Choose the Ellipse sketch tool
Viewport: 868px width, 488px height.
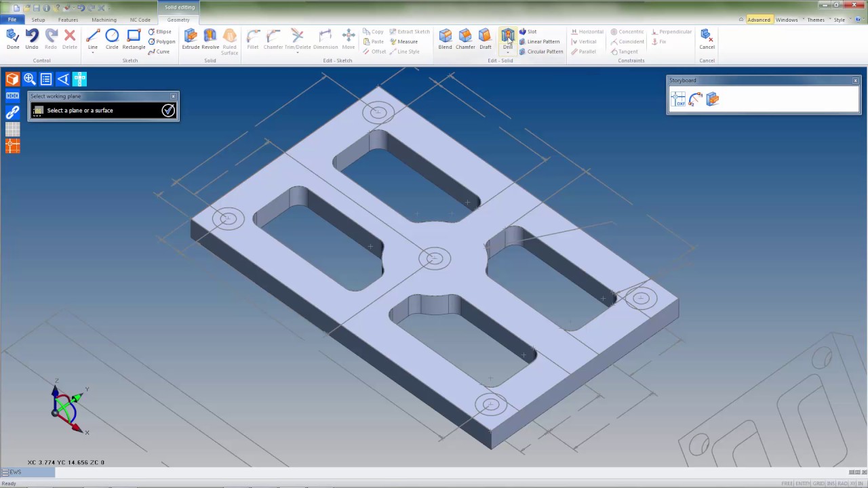[160, 32]
